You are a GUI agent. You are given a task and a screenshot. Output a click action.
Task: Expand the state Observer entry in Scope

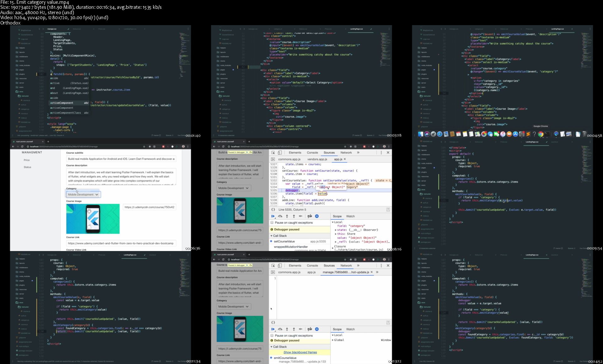tap(336, 230)
